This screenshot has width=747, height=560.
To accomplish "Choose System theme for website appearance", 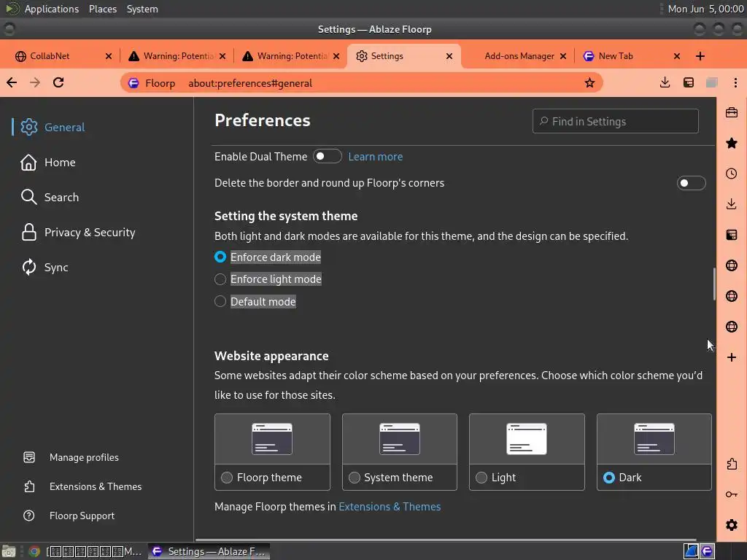I will (354, 477).
